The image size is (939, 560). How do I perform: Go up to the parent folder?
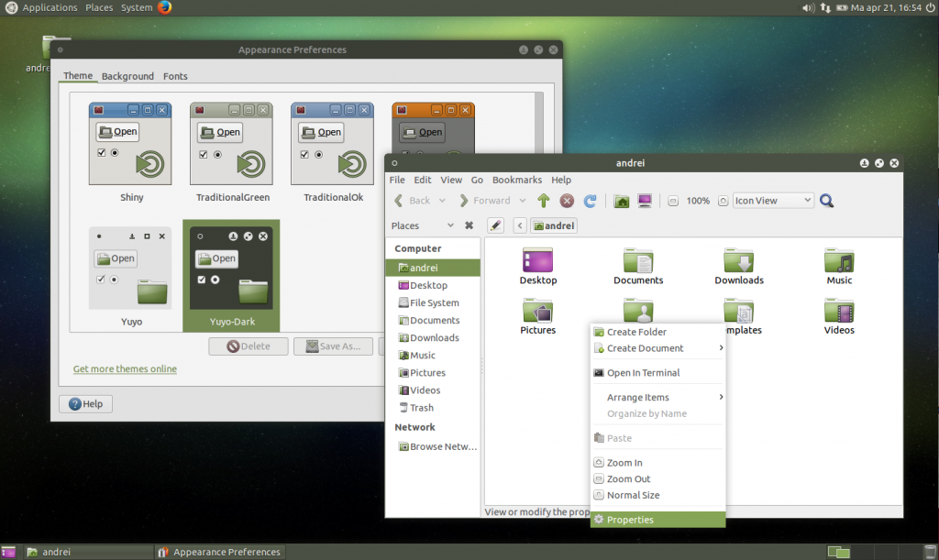(x=543, y=200)
